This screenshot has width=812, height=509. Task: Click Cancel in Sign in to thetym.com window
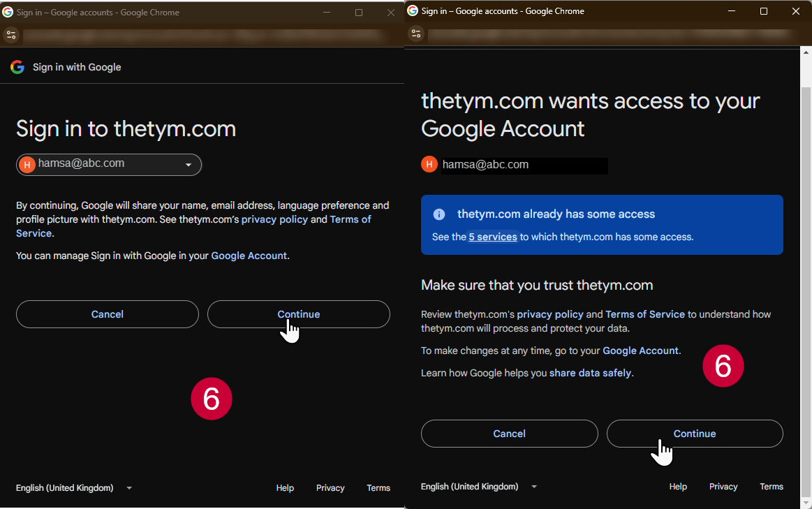[x=108, y=314]
